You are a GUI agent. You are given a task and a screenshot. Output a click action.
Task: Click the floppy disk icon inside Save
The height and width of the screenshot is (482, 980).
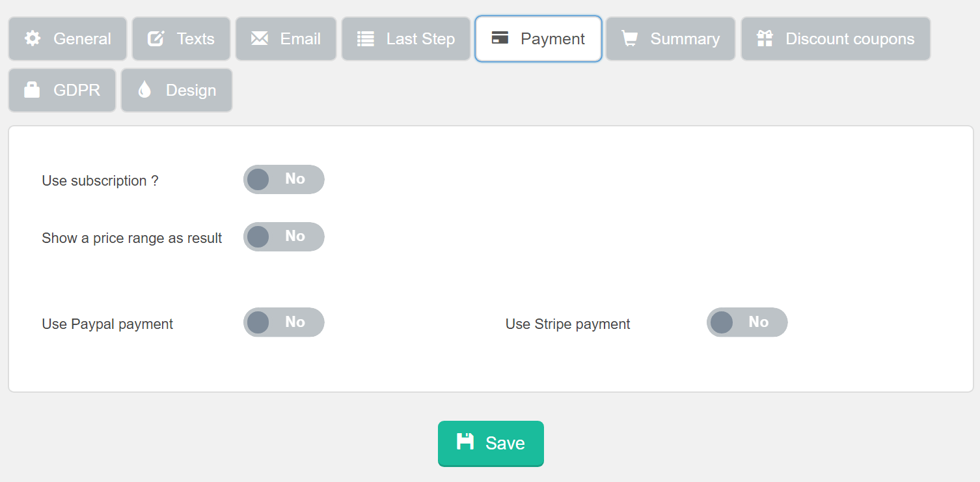466,443
